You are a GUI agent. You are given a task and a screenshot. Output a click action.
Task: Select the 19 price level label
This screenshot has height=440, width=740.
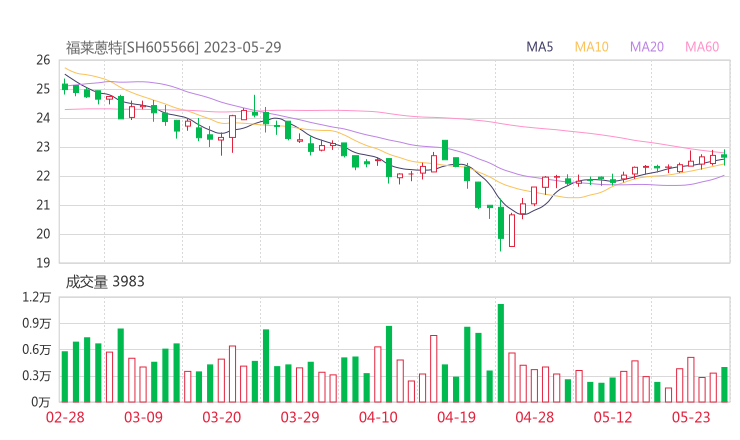click(x=43, y=263)
